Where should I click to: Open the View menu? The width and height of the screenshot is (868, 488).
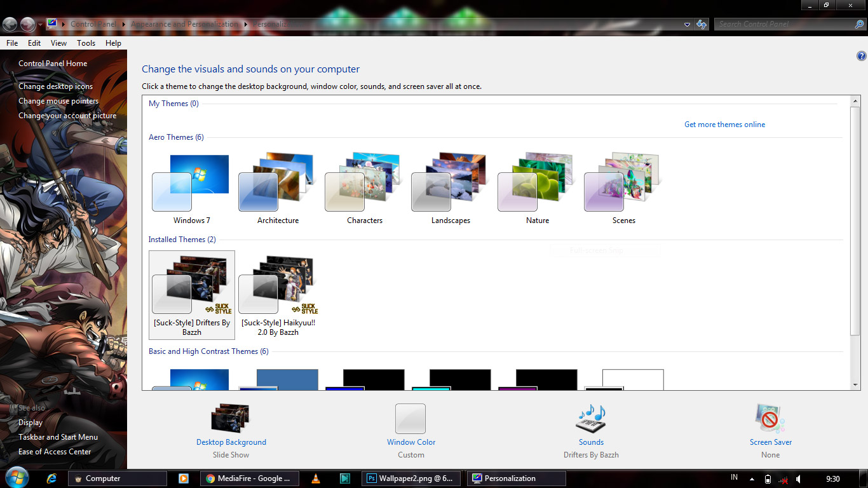click(58, 43)
